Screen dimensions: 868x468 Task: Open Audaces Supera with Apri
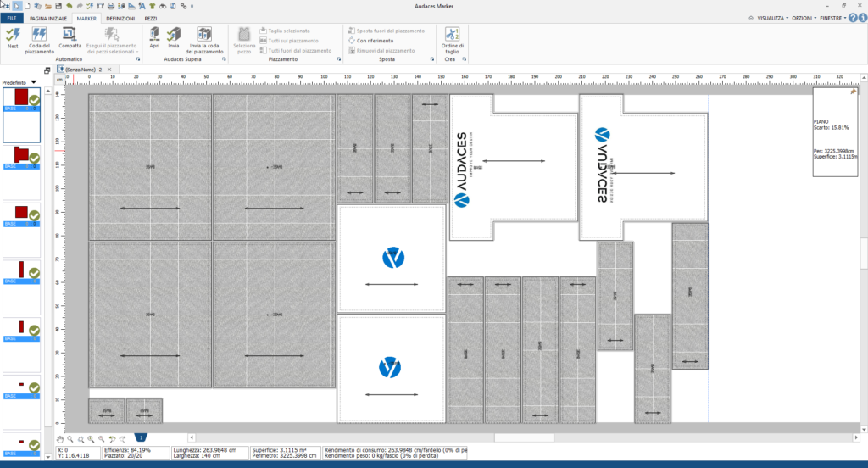pyautogui.click(x=154, y=38)
